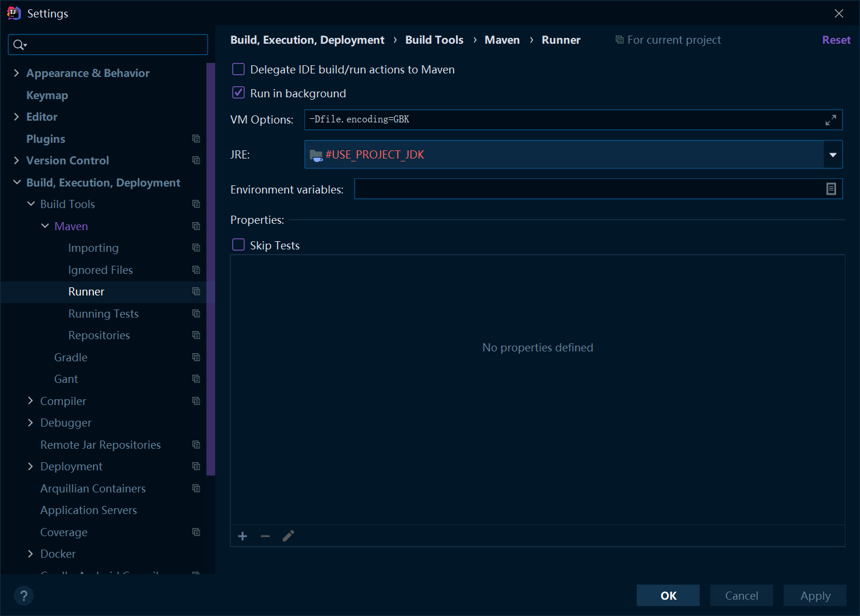Viewport: 860px width, 616px height.
Task: Expand the VM Options field editor
Action: 831,120
